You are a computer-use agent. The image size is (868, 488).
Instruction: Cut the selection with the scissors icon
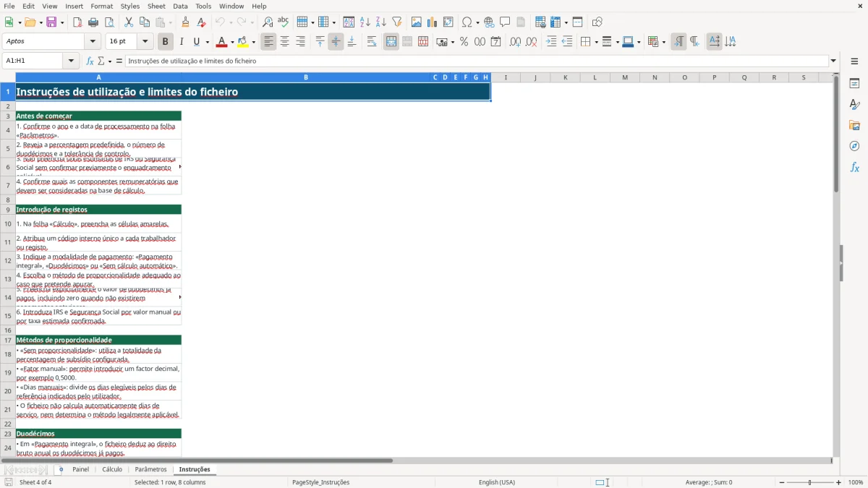pyautogui.click(x=129, y=22)
